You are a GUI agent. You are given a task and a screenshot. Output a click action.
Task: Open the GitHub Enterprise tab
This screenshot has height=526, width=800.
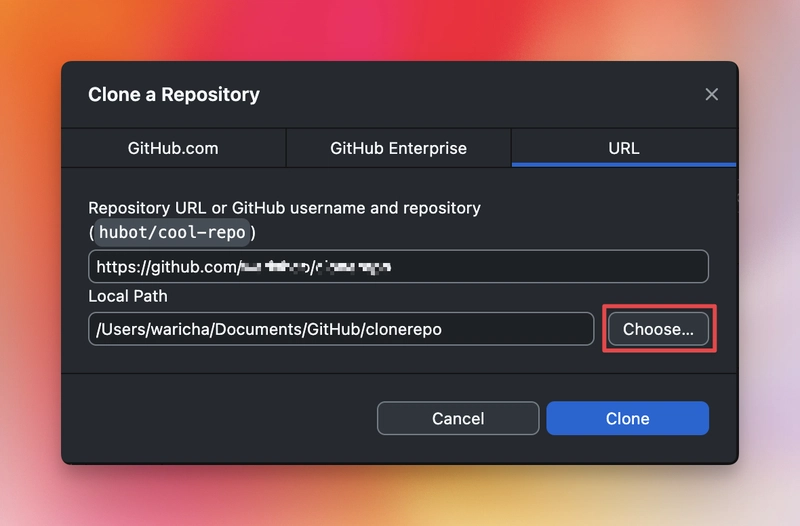tap(398, 148)
